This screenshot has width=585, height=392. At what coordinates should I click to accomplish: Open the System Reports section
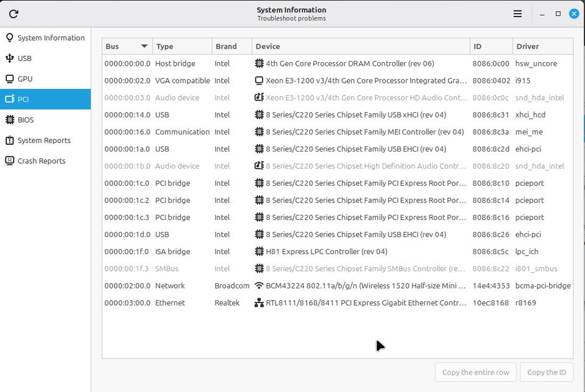pos(46,140)
